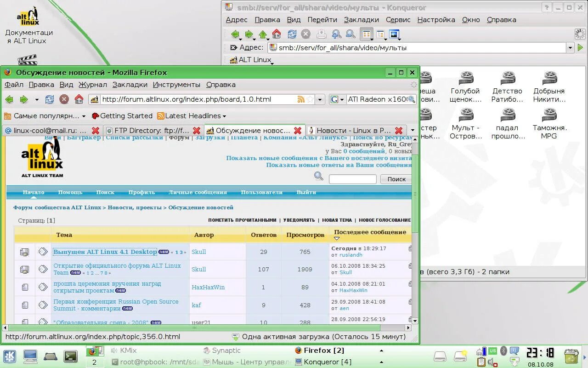Expand the Firefox task group in taskbar
Viewport: 588px width, 368px height.
tap(381, 351)
